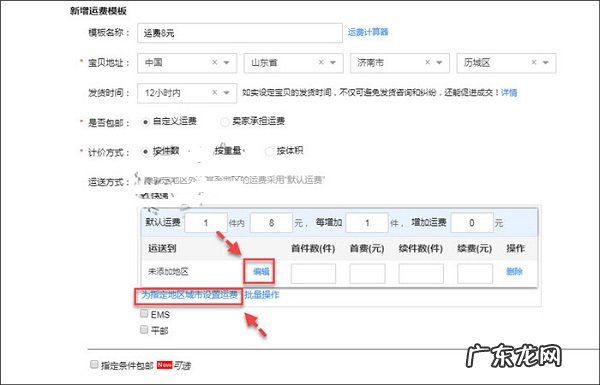Focus the 首费(元) input in region row
This screenshot has width=600, height=385.
click(x=367, y=273)
